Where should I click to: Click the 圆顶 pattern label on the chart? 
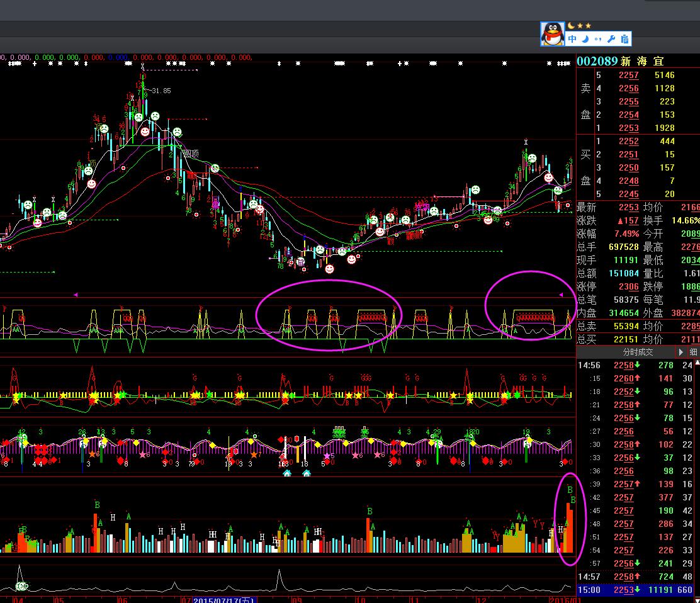191,153
